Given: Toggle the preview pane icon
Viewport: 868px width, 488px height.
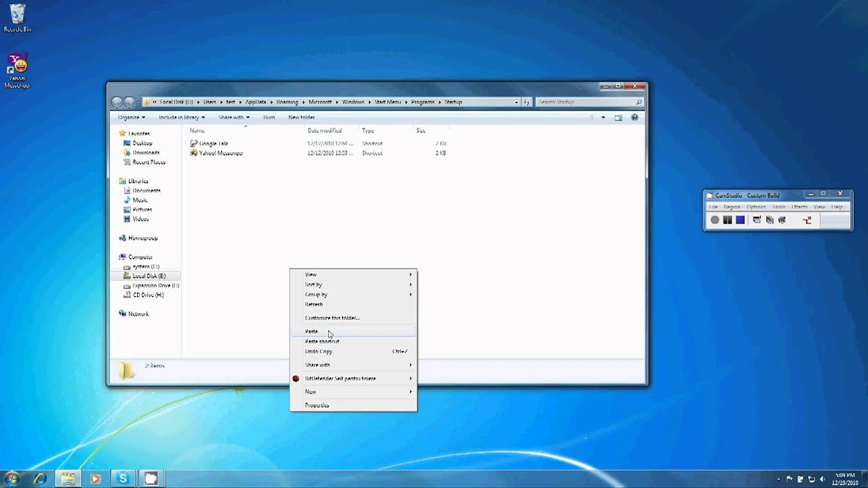Looking at the screenshot, I should tap(618, 117).
